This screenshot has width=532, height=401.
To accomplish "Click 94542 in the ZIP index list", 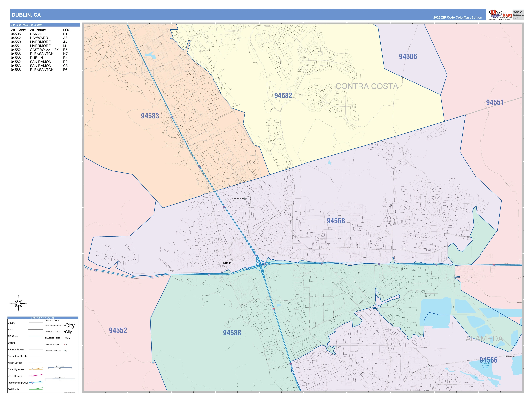I will coord(16,38).
